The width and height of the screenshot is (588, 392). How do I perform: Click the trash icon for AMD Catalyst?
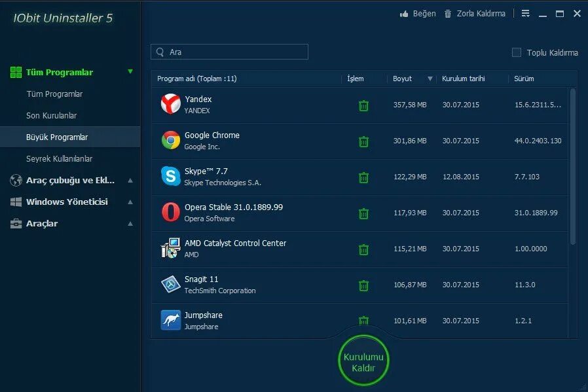click(x=363, y=249)
